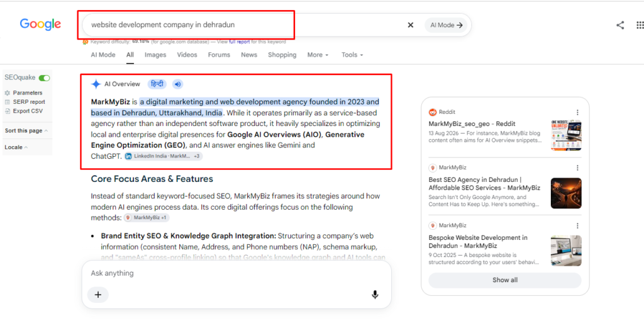The image size is (644, 323).
Task: Switch to the Images tab
Action: click(155, 55)
